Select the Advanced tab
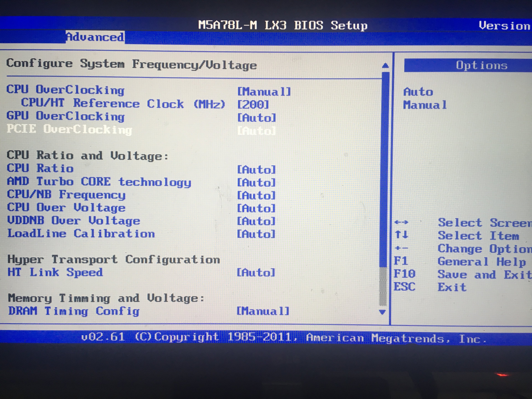Viewport: 532px width, 399px height. (x=95, y=37)
